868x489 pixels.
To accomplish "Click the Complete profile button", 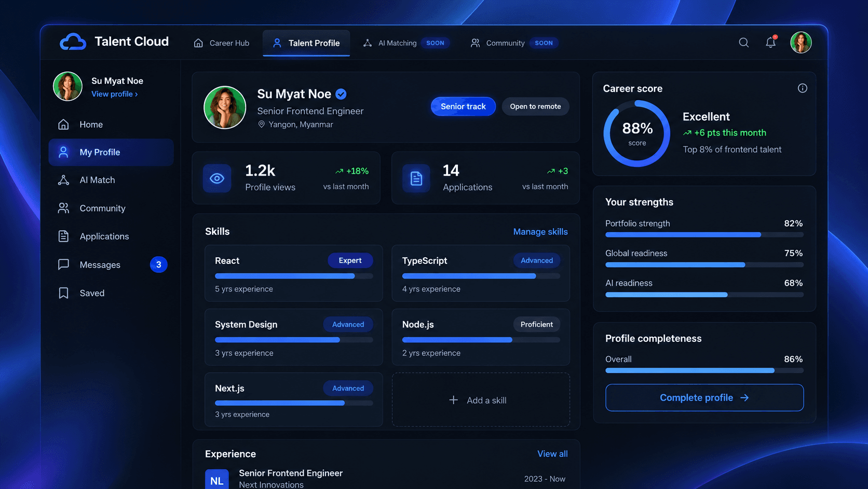I will [704, 398].
